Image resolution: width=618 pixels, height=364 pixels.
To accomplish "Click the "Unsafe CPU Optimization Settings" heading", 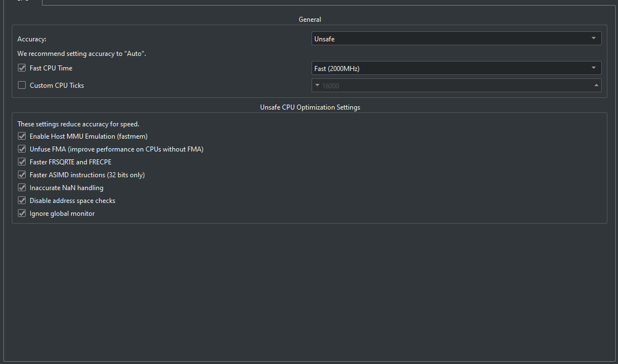I will tap(310, 107).
